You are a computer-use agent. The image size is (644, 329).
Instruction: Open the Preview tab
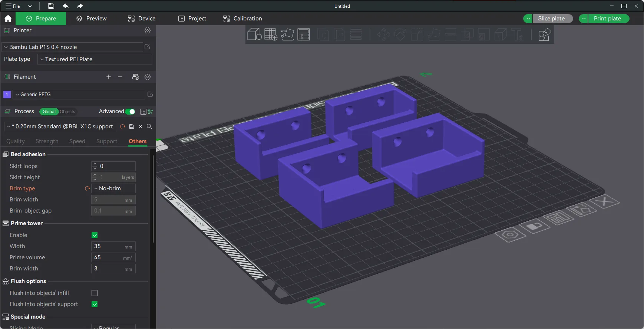[91, 19]
